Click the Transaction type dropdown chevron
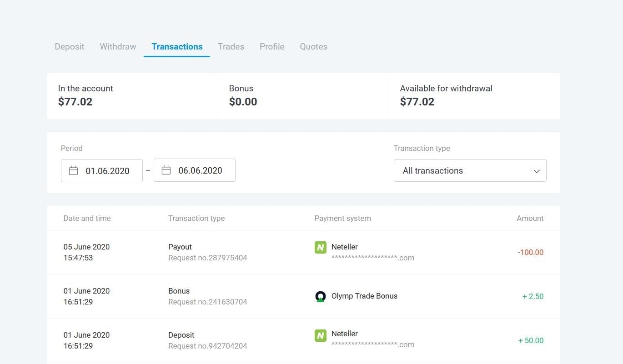 point(537,171)
